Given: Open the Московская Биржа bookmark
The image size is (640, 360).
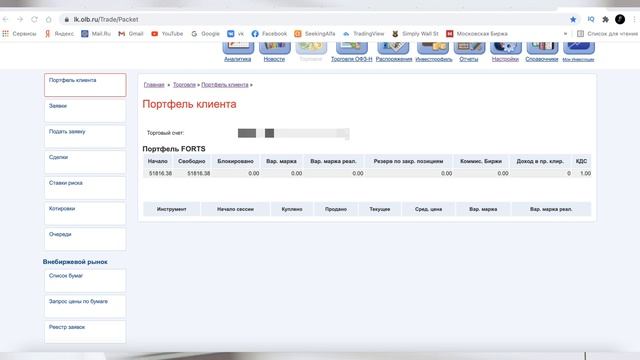Looking at the screenshot, I should point(477,34).
